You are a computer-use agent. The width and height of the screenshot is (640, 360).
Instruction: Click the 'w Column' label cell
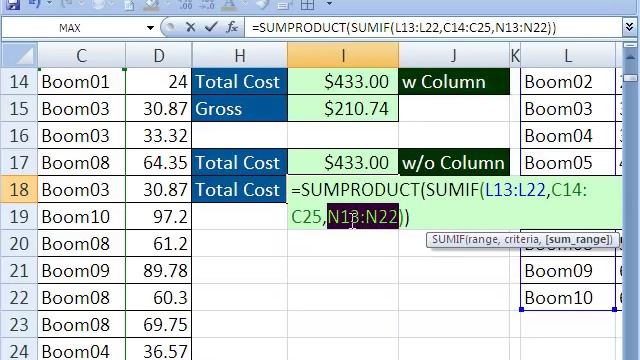pos(454,82)
